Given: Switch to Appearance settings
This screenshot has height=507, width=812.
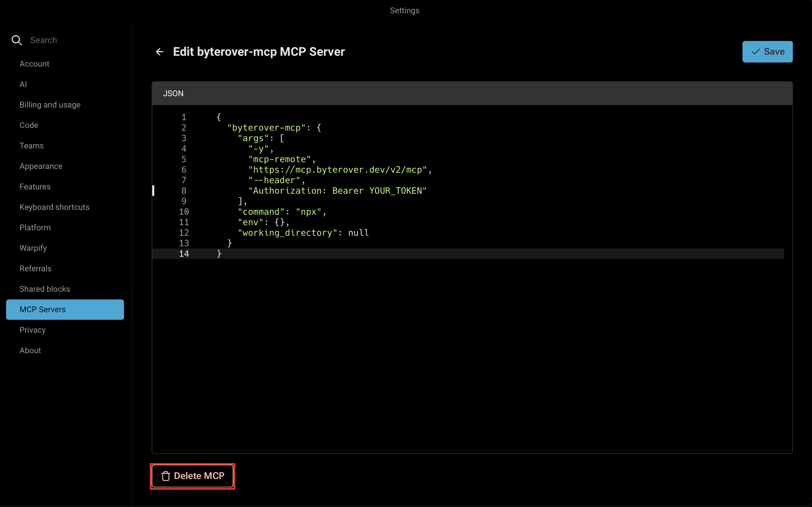Looking at the screenshot, I should (41, 166).
